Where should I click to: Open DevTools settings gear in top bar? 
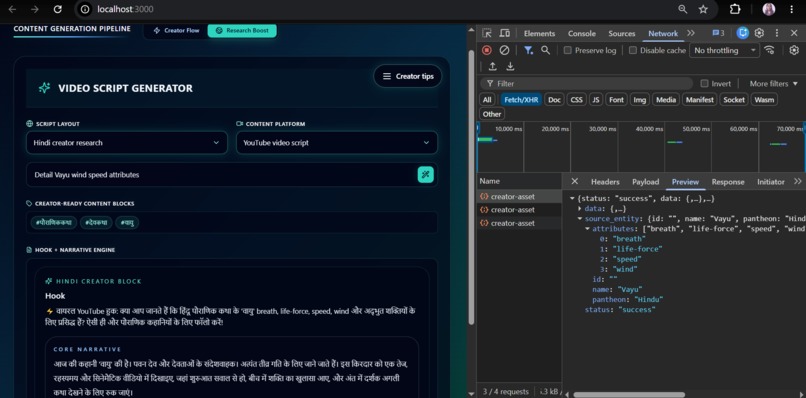click(759, 33)
